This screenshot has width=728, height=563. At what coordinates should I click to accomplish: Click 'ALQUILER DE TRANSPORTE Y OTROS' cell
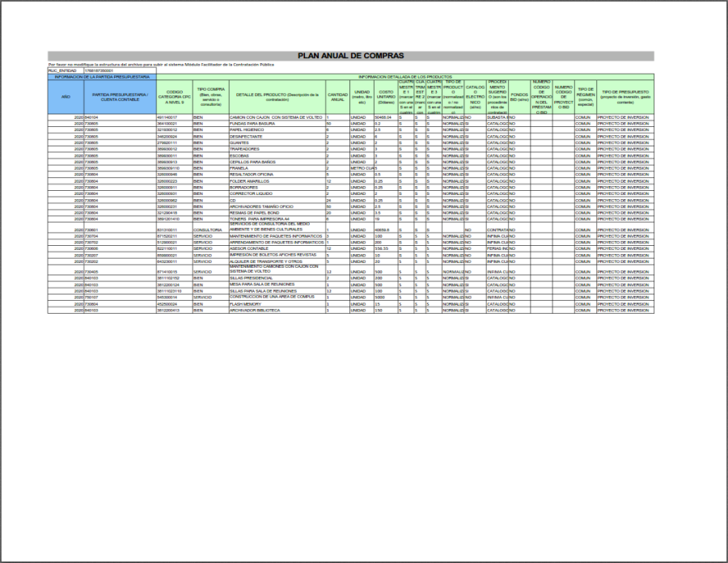point(277,261)
